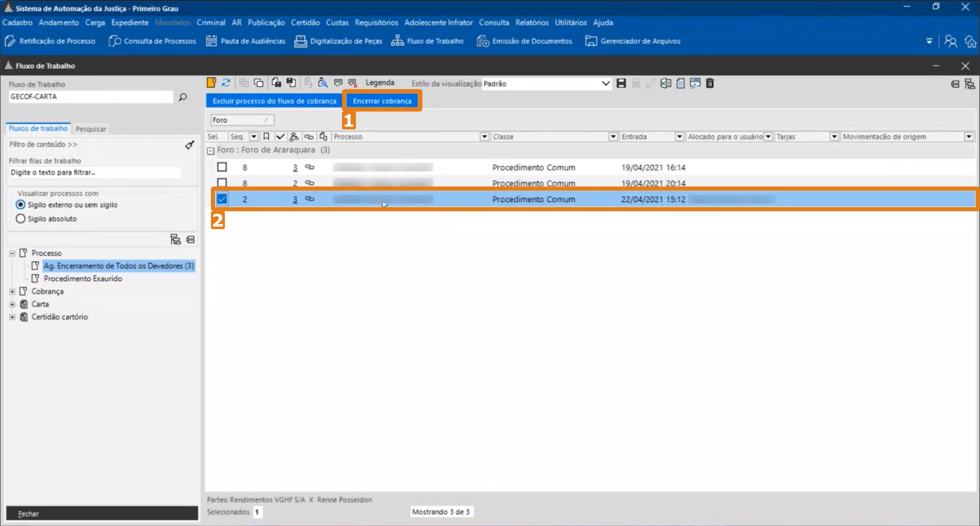Click the orange flag icon in grid toolbar

pyautogui.click(x=211, y=83)
